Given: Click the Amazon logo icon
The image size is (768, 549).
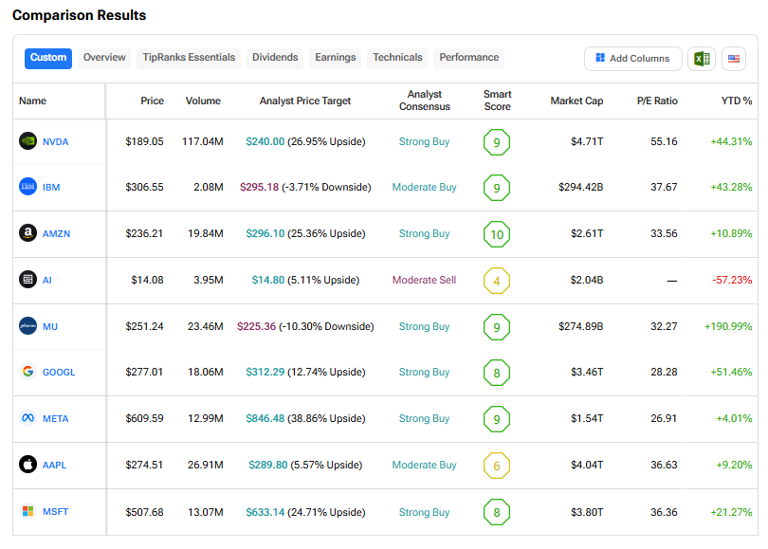Looking at the screenshot, I should coord(28,233).
